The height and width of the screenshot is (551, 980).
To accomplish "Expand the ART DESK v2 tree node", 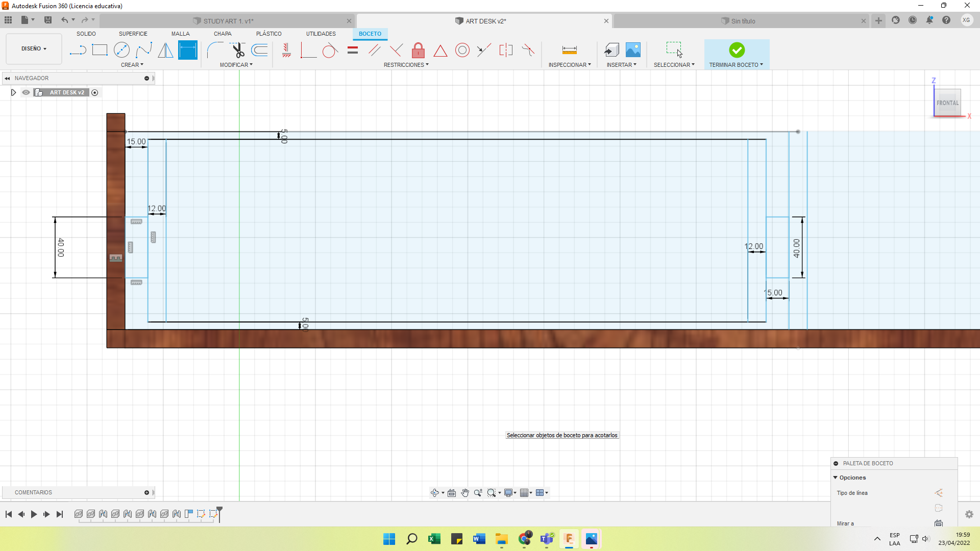I will coord(13,92).
